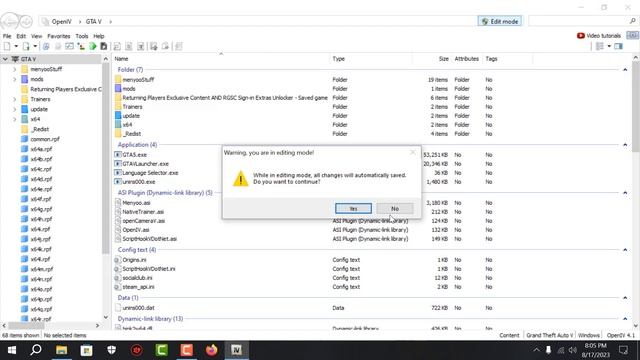Sort by the Name column header

[x=221, y=59]
